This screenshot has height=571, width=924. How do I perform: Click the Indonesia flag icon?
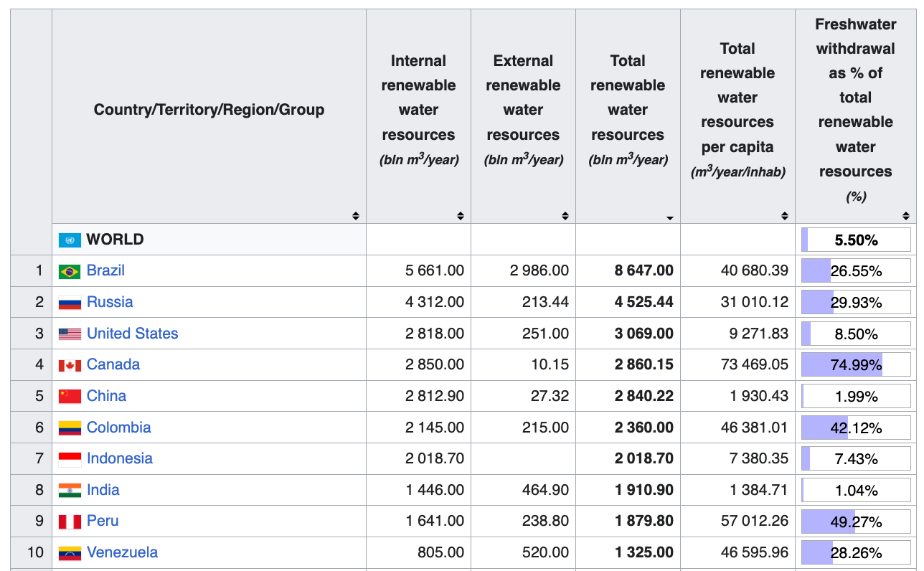click(x=70, y=459)
